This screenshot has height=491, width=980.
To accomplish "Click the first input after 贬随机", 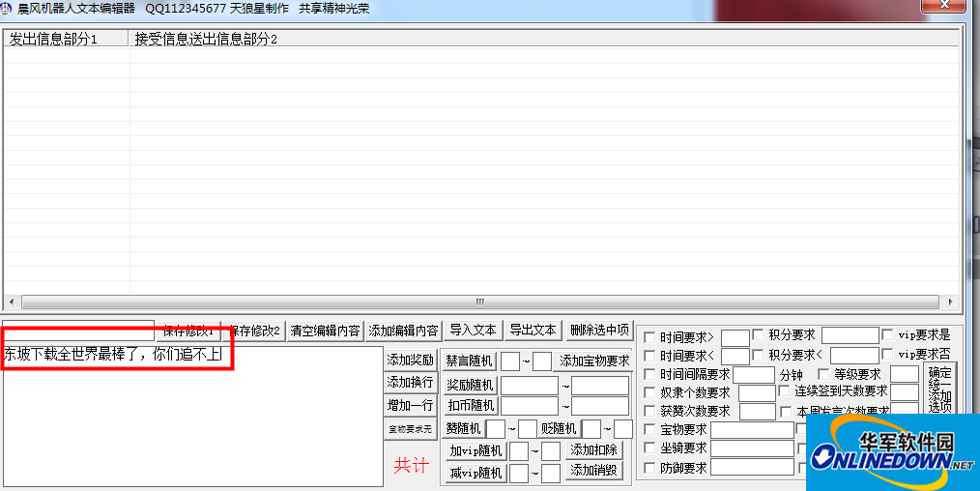I will tap(591, 428).
